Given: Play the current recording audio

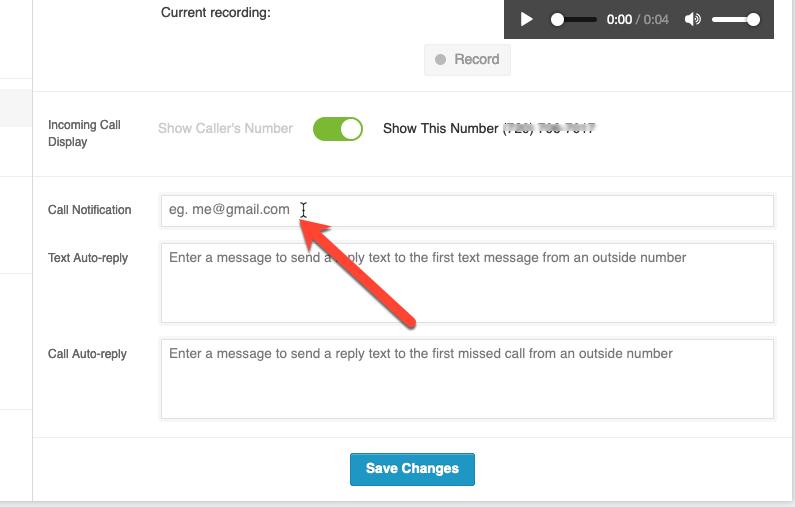Looking at the screenshot, I should pyautogui.click(x=527, y=19).
